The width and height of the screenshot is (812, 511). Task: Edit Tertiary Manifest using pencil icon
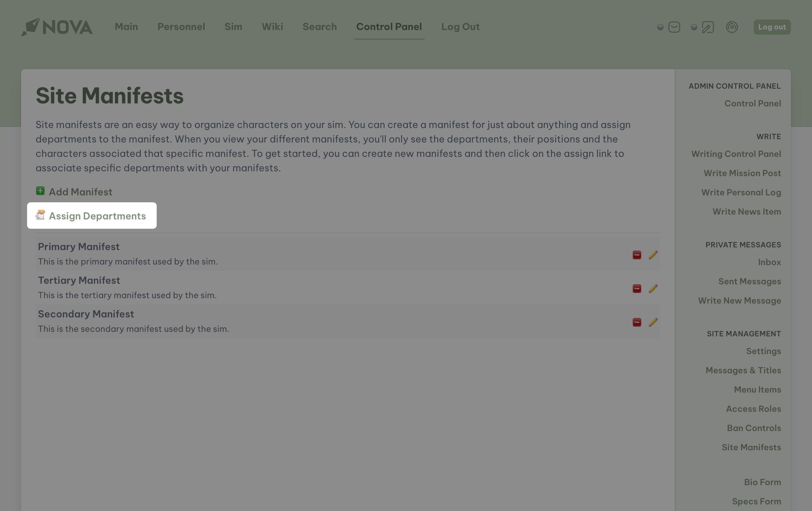653,289
